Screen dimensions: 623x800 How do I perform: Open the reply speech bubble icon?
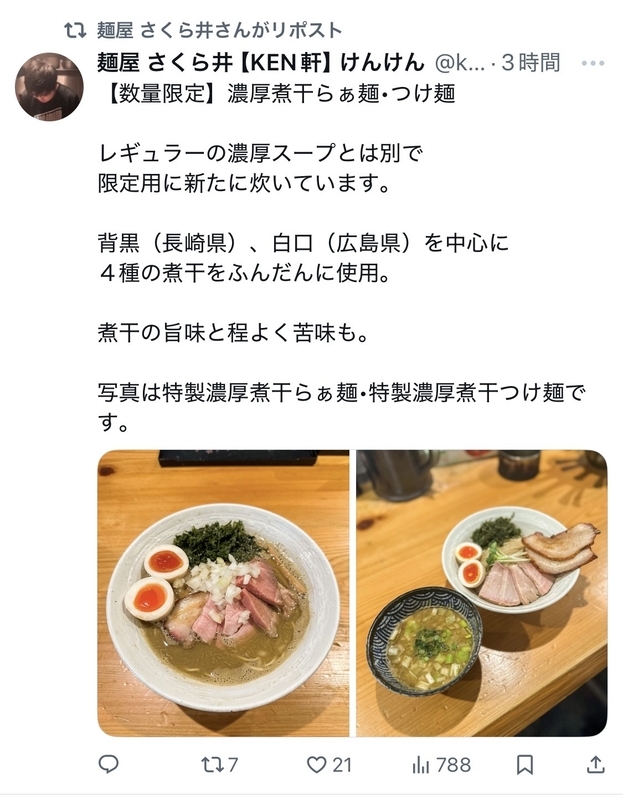point(108,764)
